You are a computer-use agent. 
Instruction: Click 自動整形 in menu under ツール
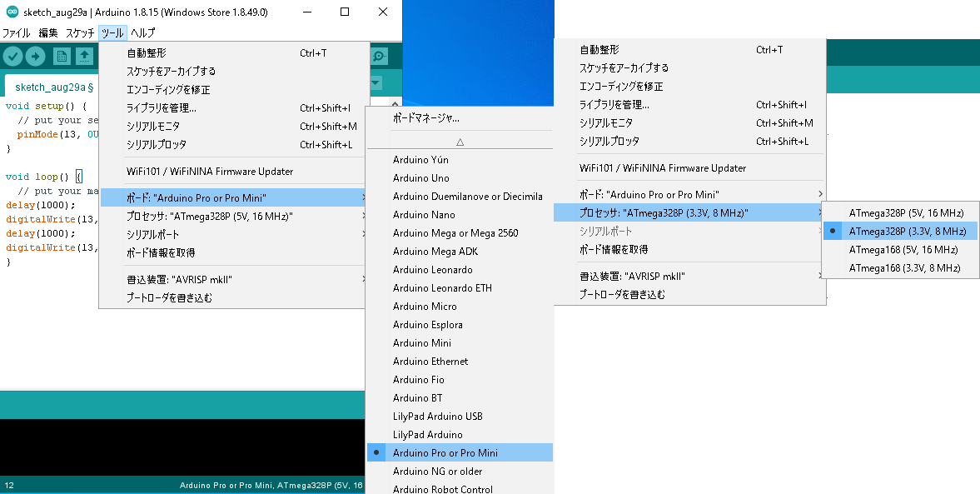coord(234,53)
